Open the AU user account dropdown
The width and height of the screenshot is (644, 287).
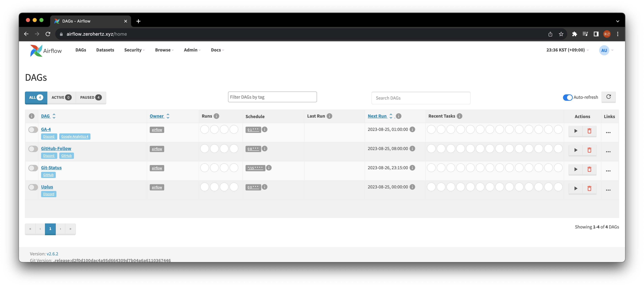[606, 50]
